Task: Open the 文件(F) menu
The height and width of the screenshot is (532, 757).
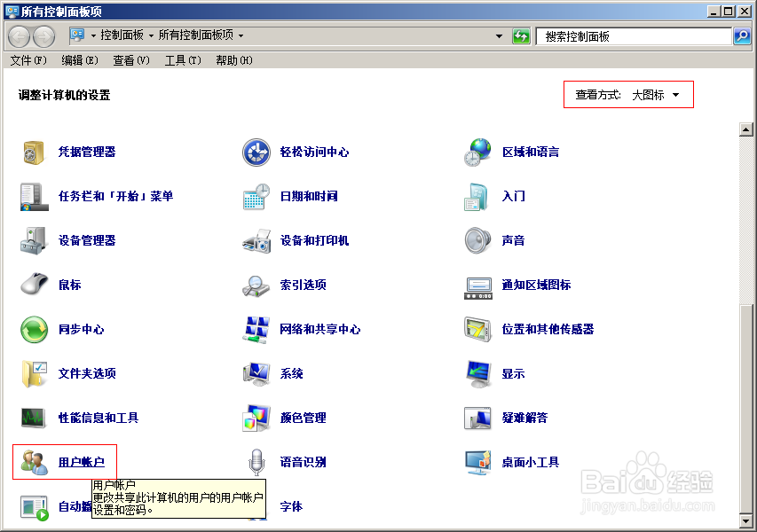Action: [28, 60]
